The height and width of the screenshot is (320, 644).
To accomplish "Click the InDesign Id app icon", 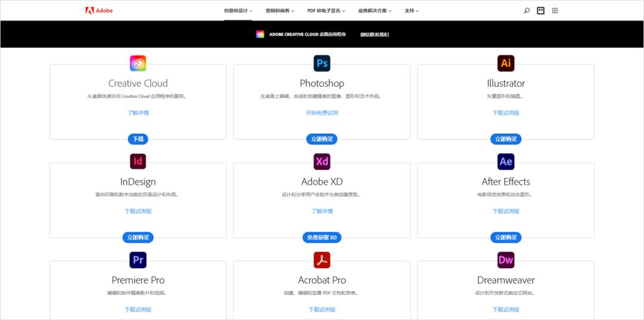I will [x=138, y=161].
